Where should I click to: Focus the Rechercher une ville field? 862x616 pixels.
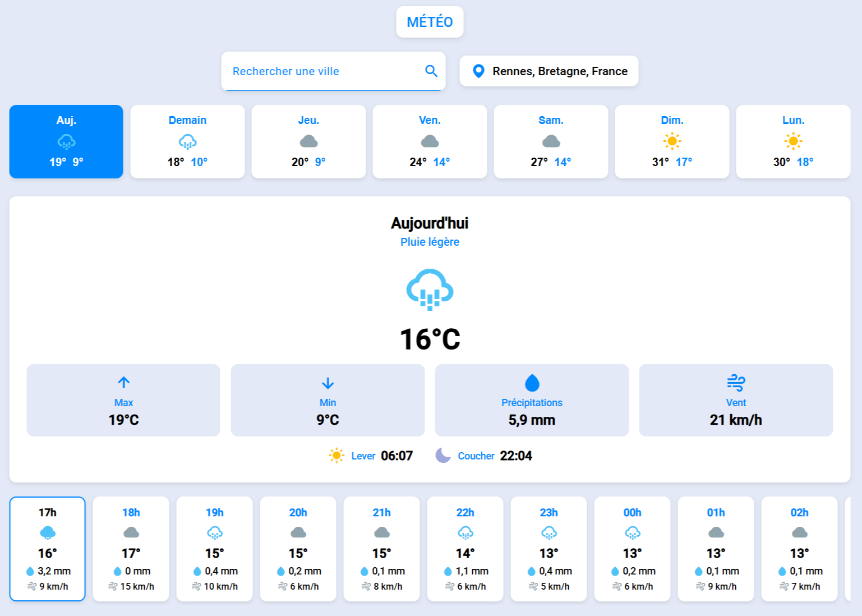point(333,71)
